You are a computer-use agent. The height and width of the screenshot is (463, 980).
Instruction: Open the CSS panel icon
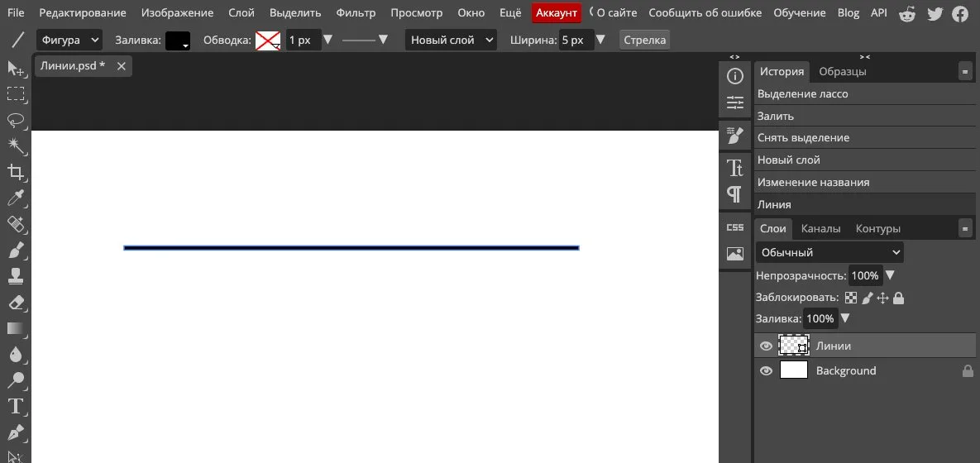(x=735, y=227)
